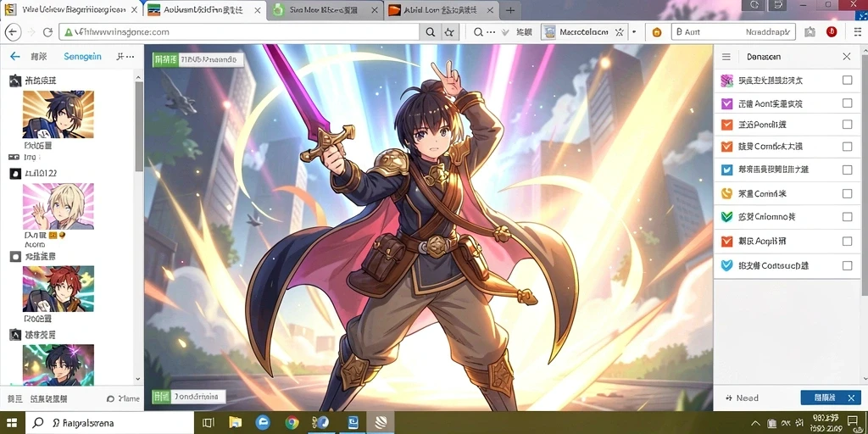This screenshot has height=434, width=868.
Task: Switch to the Abial Lom browser tab
Action: point(441,10)
